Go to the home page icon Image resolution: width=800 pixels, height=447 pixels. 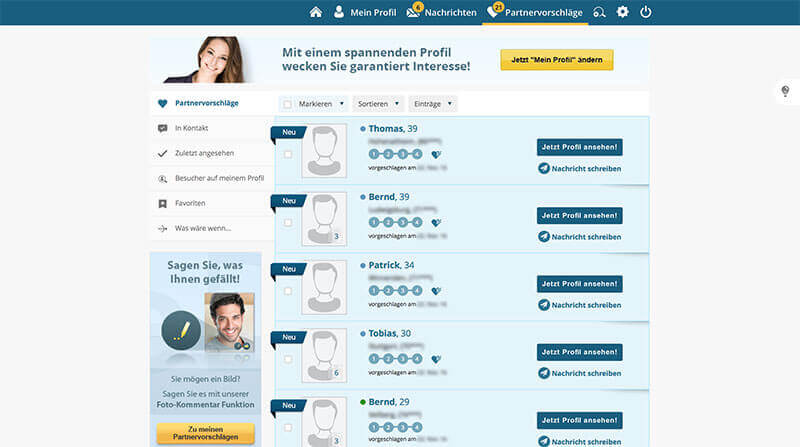tap(316, 12)
